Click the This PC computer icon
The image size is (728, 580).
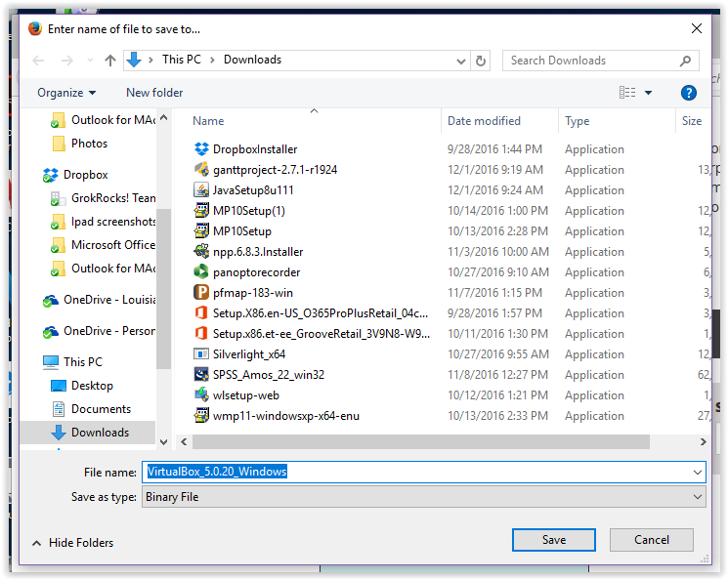pos(51,362)
